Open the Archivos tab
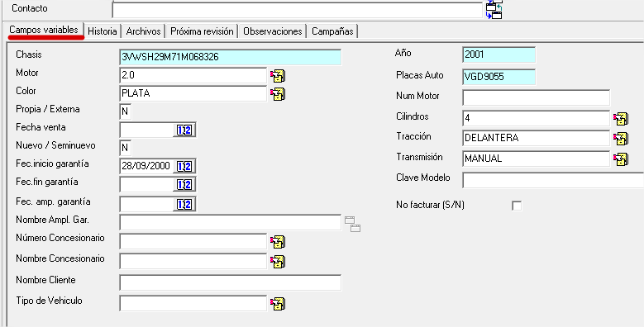This screenshot has height=327, width=644. coord(143,31)
